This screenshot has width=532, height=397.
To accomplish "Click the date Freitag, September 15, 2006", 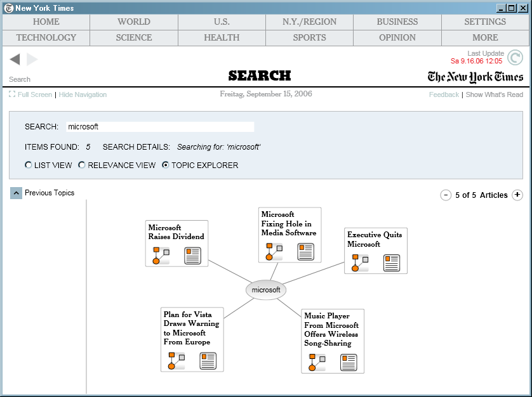I will (266, 94).
